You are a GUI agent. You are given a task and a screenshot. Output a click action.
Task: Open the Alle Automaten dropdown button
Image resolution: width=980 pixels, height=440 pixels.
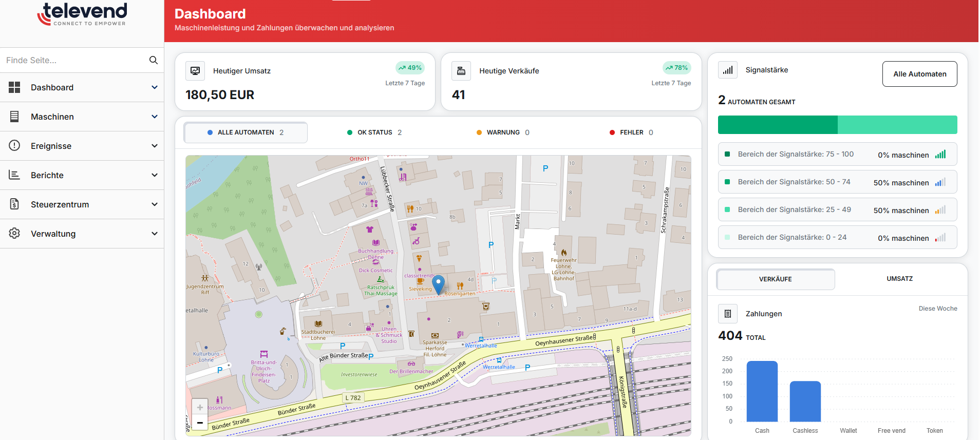click(x=919, y=74)
